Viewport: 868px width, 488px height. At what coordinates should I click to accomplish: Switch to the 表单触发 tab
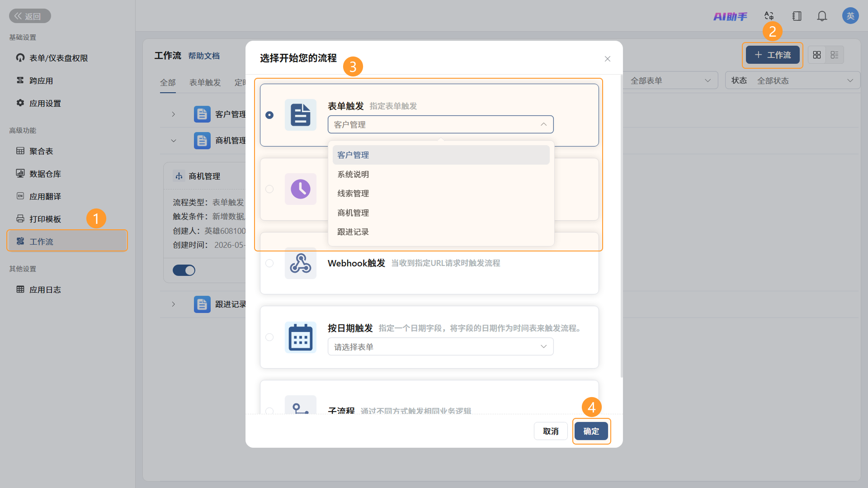click(x=205, y=82)
